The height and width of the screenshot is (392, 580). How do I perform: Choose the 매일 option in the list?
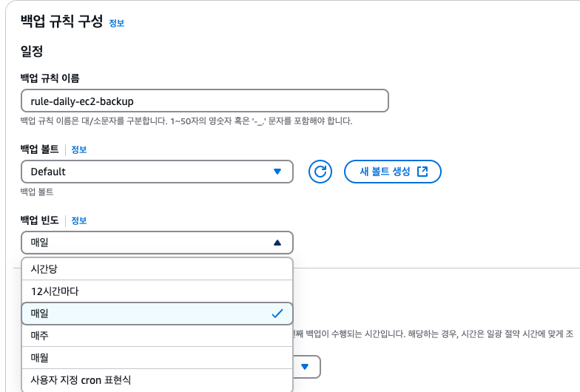(157, 314)
